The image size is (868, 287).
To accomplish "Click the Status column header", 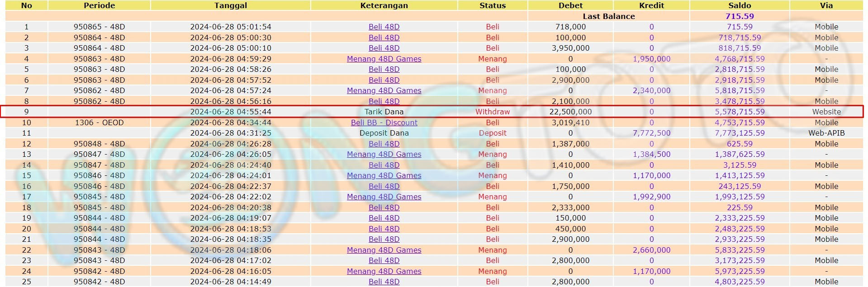I will click(x=493, y=5).
